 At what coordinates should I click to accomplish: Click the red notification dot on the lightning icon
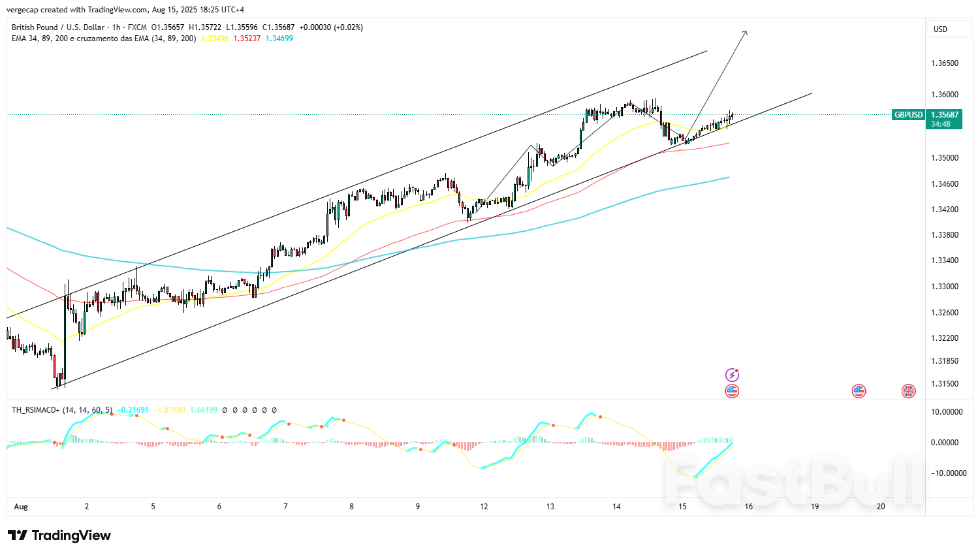[x=737, y=370]
